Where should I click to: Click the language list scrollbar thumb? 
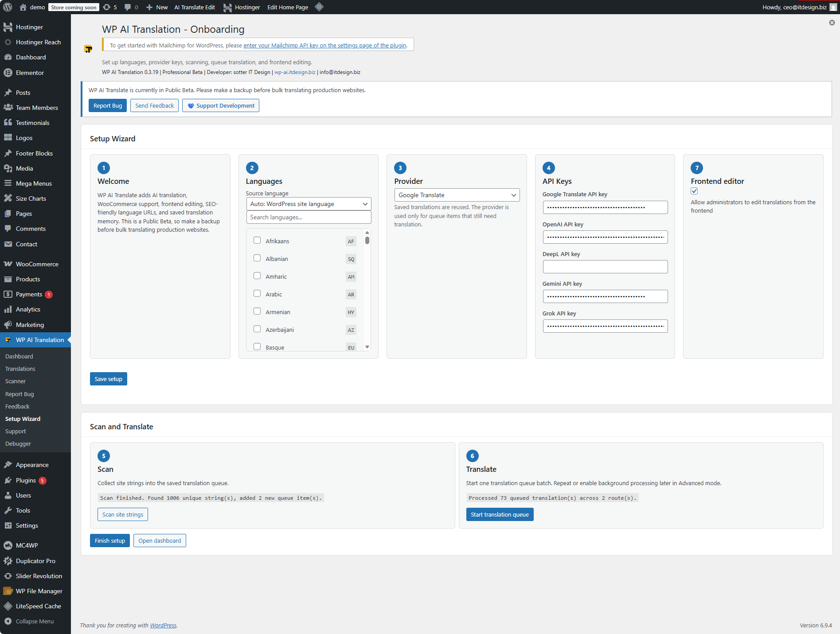(367, 240)
